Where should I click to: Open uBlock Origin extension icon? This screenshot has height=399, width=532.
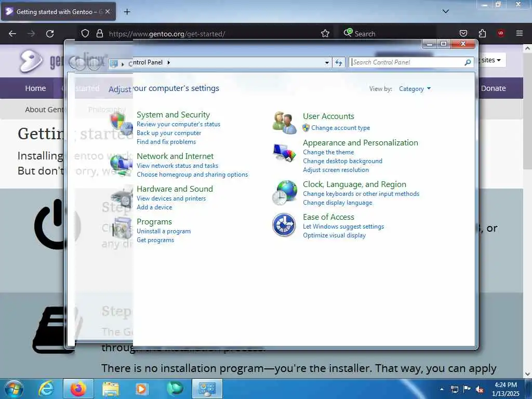coord(501,33)
